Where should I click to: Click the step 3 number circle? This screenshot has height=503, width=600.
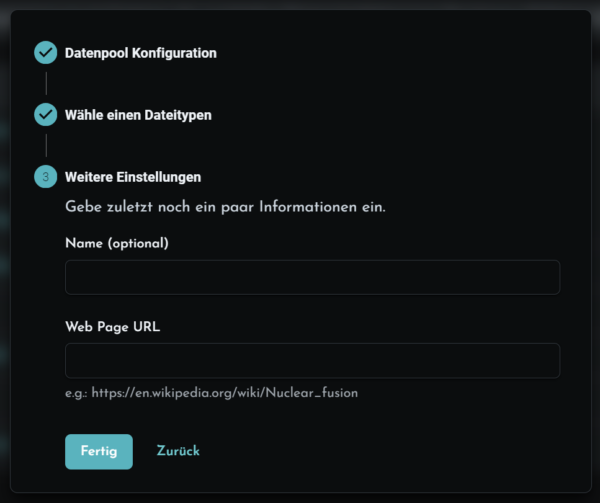coord(46,176)
